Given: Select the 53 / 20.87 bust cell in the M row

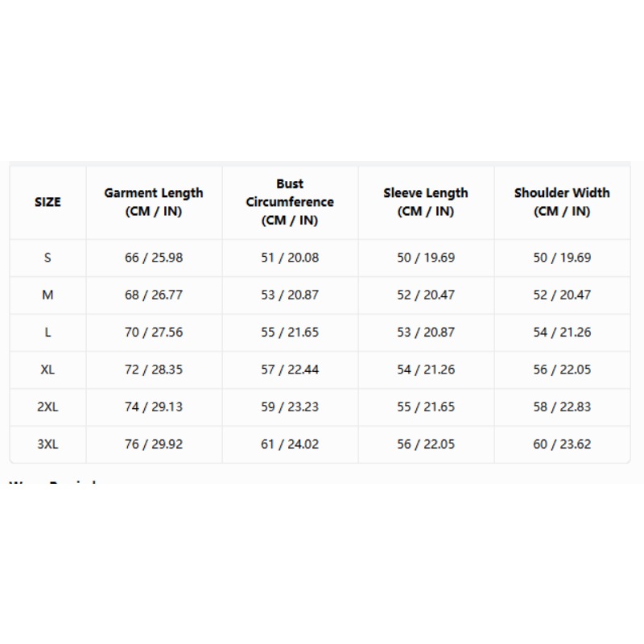Looking at the screenshot, I should tap(290, 295).
